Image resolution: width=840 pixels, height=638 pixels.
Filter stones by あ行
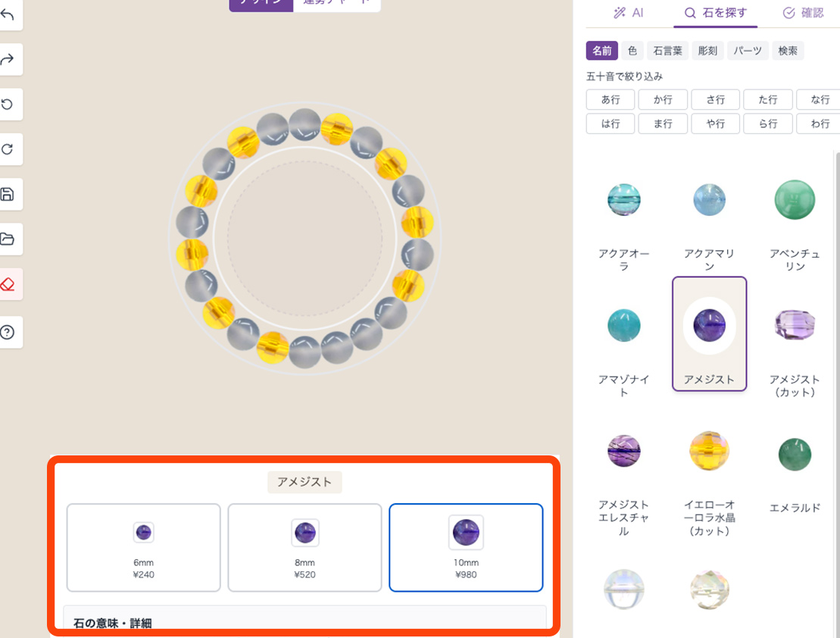pyautogui.click(x=610, y=99)
